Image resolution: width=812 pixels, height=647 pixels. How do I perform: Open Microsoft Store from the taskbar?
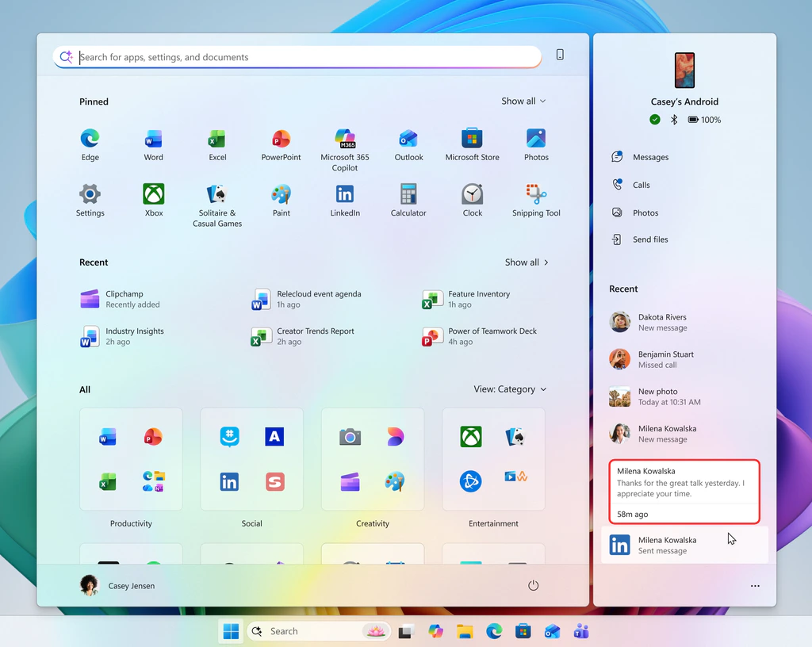tap(523, 631)
